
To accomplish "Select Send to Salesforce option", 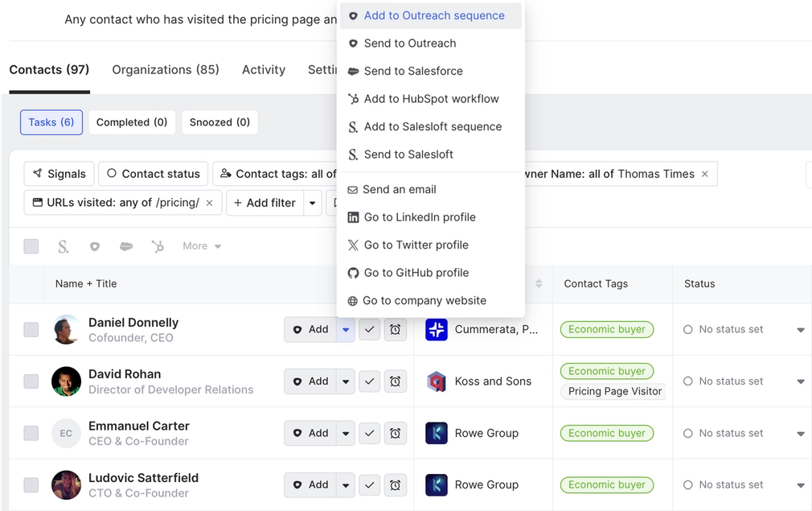I will pyautogui.click(x=430, y=71).
